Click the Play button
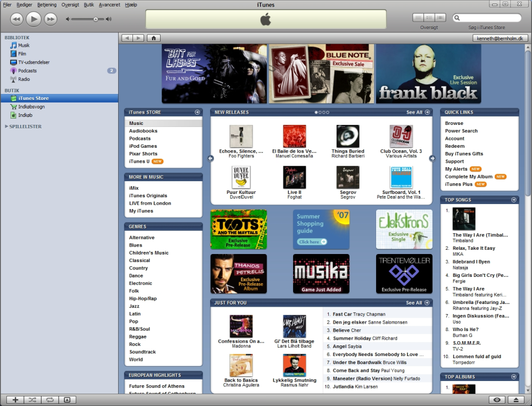This screenshot has height=406, width=532. 34,19
